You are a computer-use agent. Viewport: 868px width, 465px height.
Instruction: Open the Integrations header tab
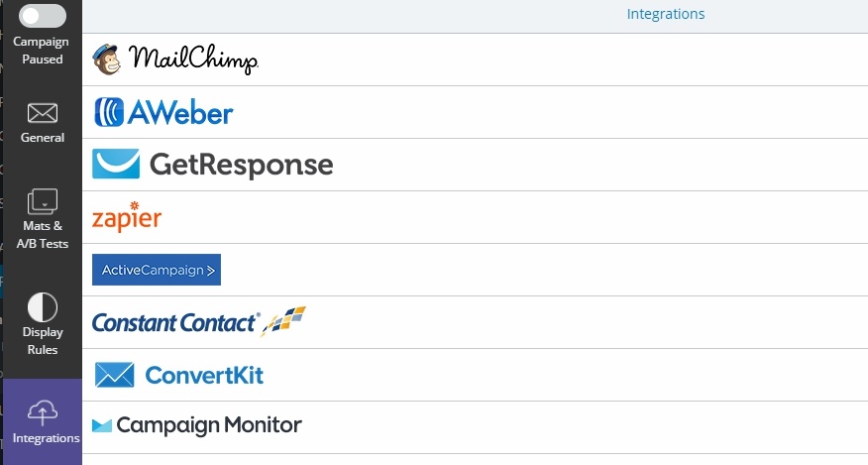(x=666, y=14)
